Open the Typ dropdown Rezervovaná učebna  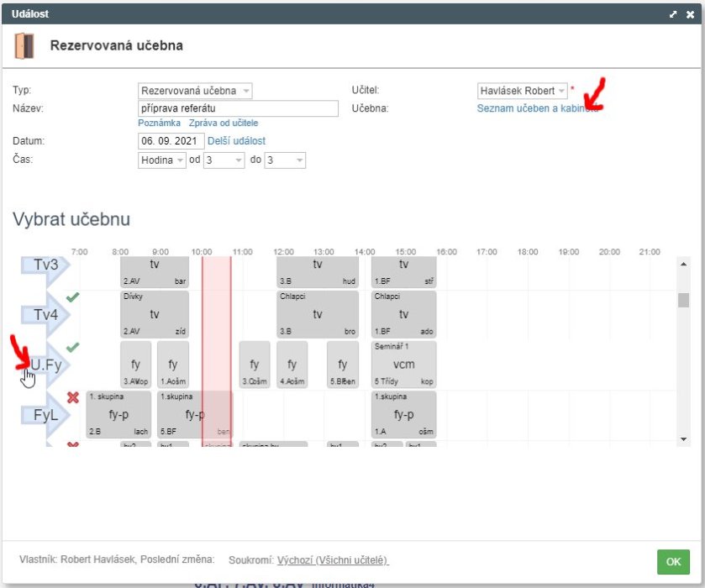pos(195,91)
